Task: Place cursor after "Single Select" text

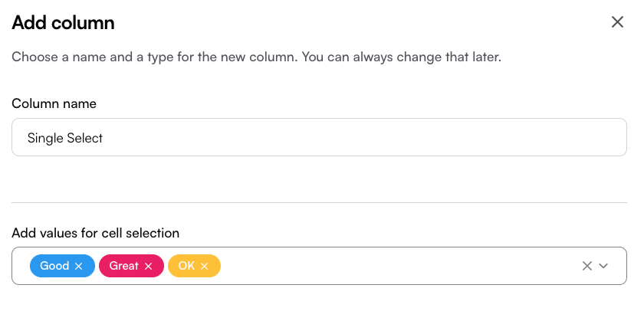Action: pyautogui.click(x=103, y=138)
